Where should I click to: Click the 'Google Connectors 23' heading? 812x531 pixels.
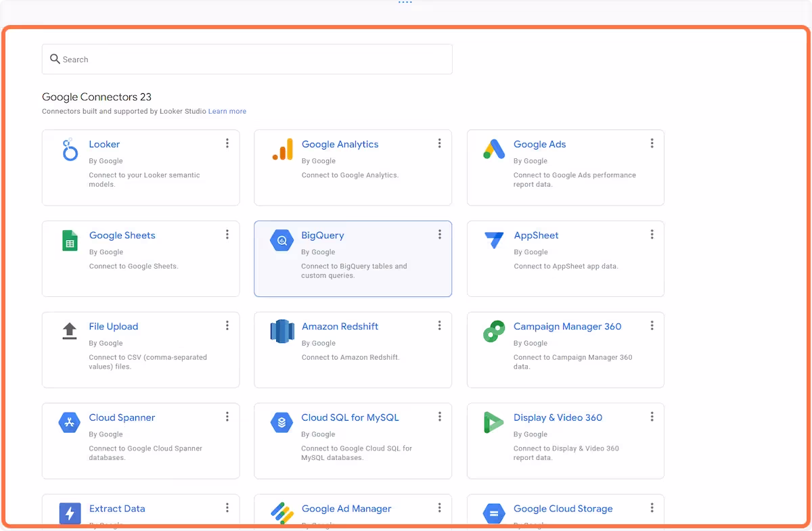pyautogui.click(x=97, y=97)
